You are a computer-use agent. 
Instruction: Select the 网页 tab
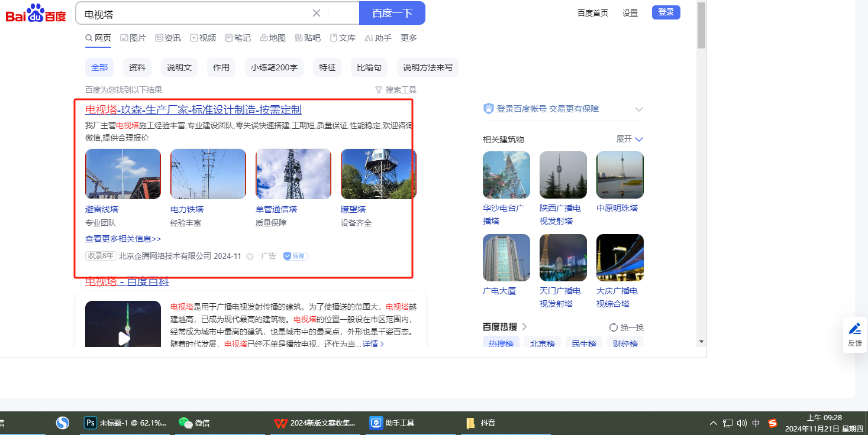coord(98,38)
